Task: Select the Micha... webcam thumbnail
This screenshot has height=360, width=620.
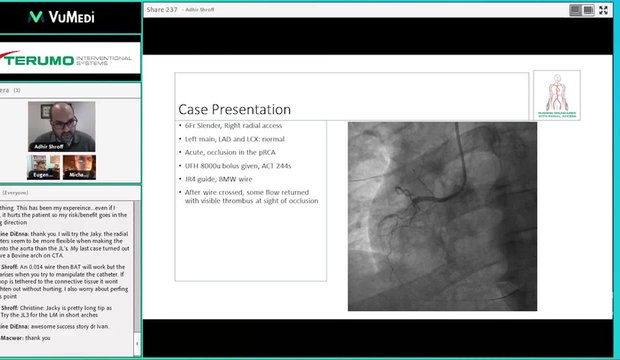Action: coord(79,167)
